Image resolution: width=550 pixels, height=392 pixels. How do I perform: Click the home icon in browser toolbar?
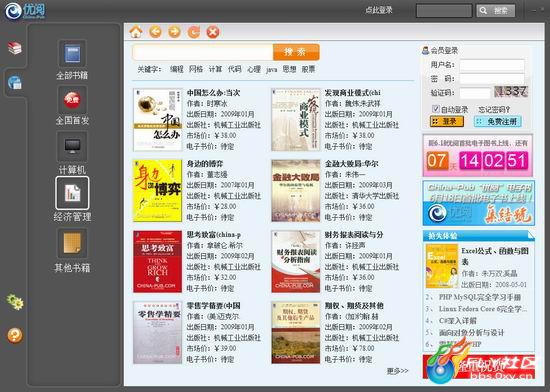tap(136, 32)
